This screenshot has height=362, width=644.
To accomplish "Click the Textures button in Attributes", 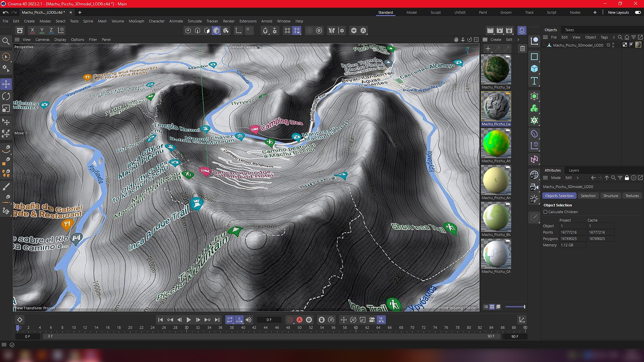I will coord(632,196).
